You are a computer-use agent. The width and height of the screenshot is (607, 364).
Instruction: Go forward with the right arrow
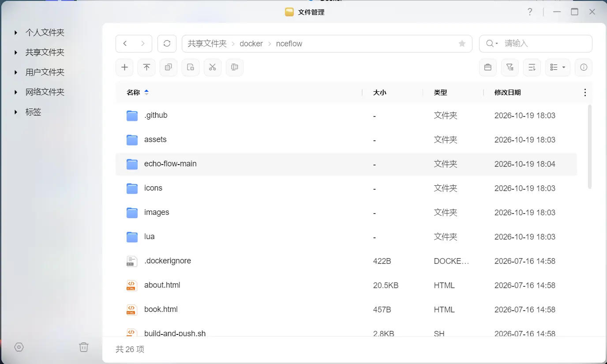142,44
